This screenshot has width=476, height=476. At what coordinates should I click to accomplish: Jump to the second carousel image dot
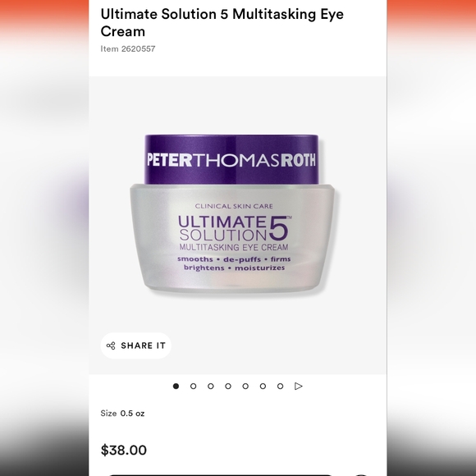[x=193, y=387]
